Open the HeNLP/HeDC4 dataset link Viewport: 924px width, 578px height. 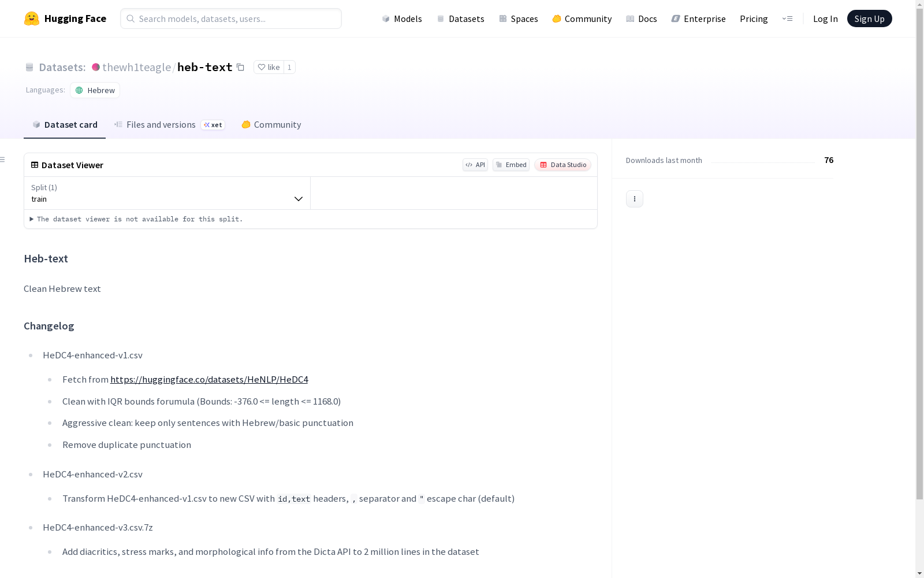click(209, 379)
